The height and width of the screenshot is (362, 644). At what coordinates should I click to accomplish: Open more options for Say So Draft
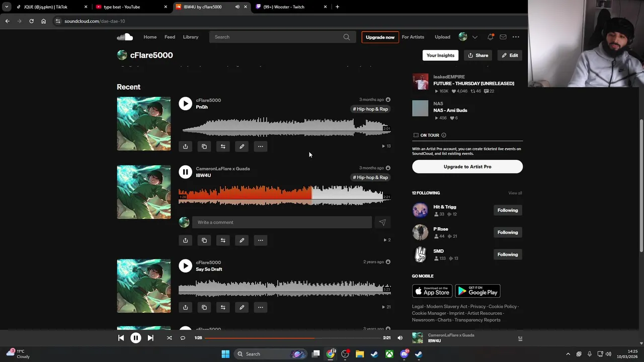261,307
